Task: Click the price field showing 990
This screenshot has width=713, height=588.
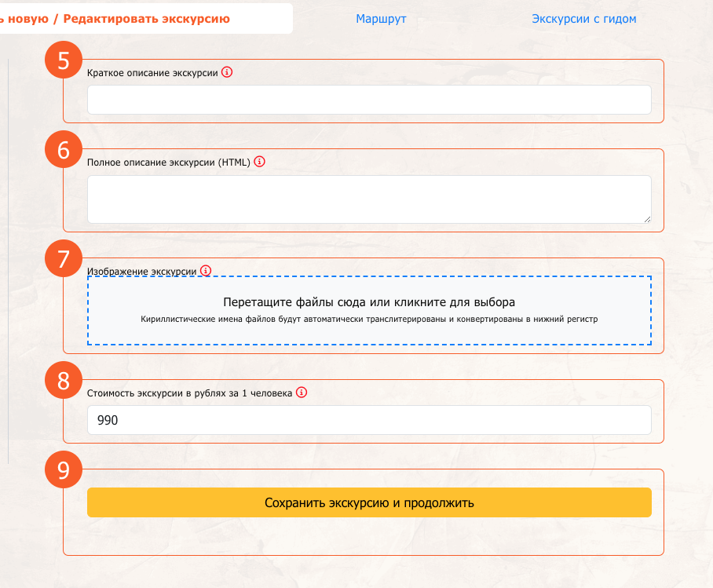Action: point(369,420)
